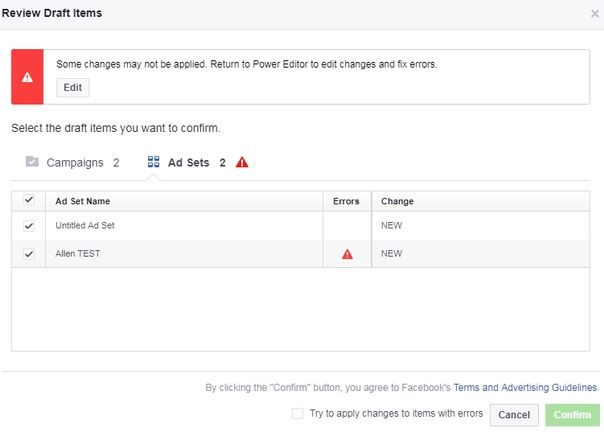This screenshot has height=432, width=604.
Task: Select the Ad Sets tab
Action: point(198,163)
